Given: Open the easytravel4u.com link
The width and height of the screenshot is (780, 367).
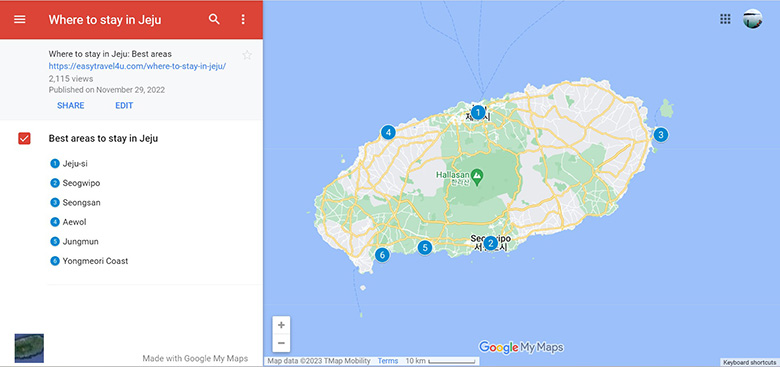Looking at the screenshot, I should (x=137, y=66).
